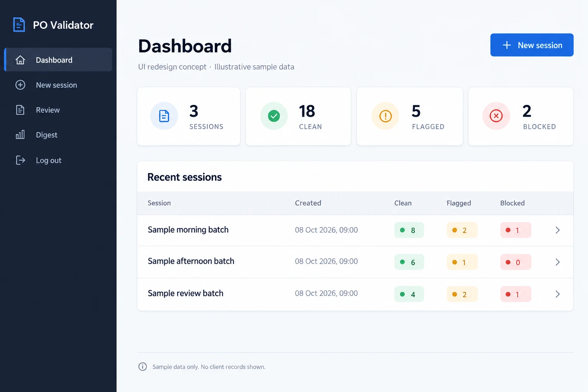
Task: Click the blue New session button label
Action: 540,45
